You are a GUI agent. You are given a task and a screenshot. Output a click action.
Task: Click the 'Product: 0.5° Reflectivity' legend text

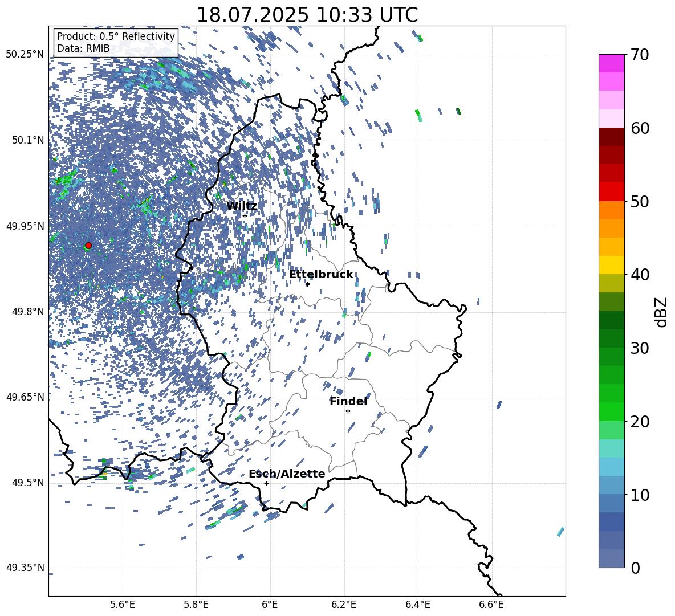coord(116,36)
